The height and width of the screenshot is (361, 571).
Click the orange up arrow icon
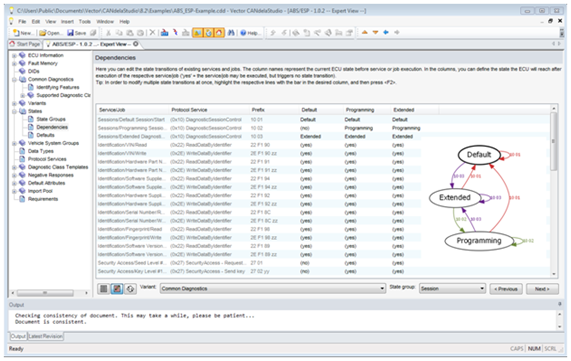click(x=365, y=32)
